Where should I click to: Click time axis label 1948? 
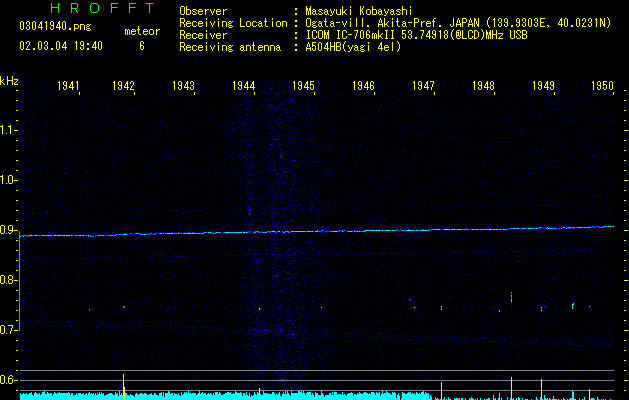[483, 85]
